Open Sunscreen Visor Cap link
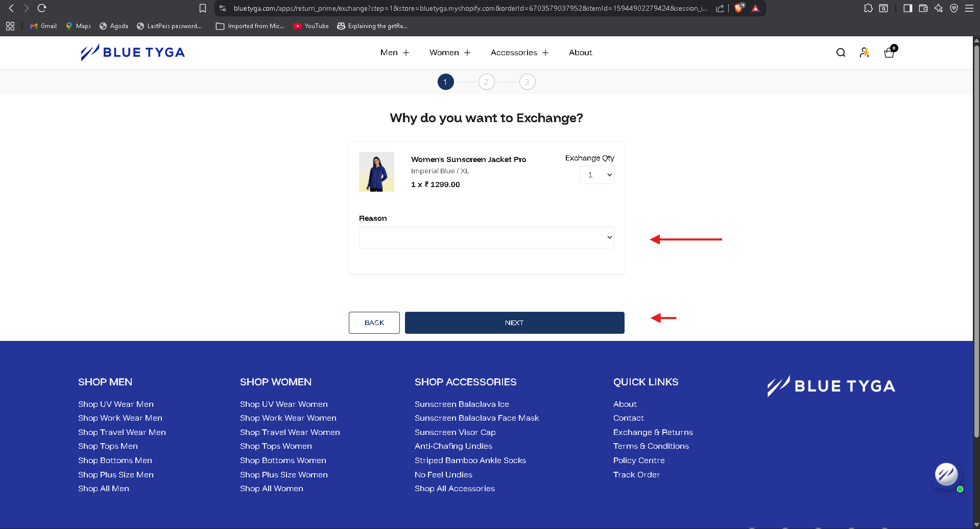 (x=455, y=432)
